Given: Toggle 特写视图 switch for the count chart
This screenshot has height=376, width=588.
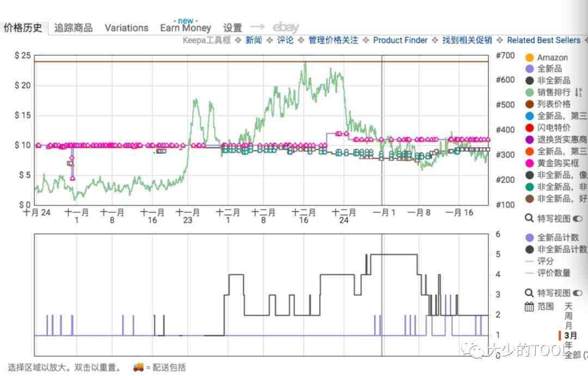Looking at the screenshot, I should [577, 293].
